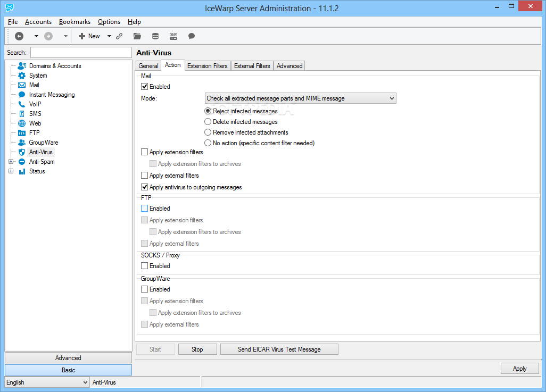Switch sidebar to Basic mode
The height and width of the screenshot is (392, 546).
coord(68,370)
